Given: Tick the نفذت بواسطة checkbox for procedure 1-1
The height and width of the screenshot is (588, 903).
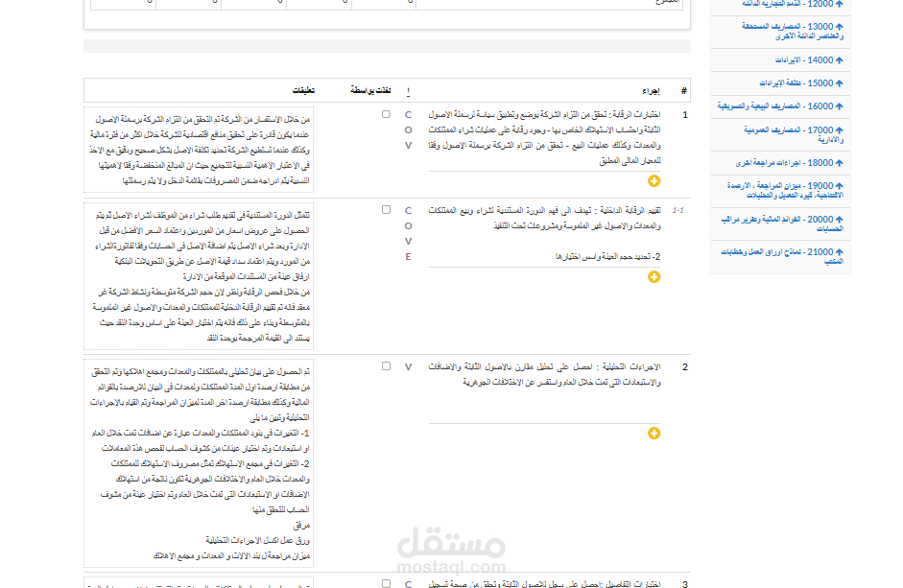Looking at the screenshot, I should (x=386, y=210).
